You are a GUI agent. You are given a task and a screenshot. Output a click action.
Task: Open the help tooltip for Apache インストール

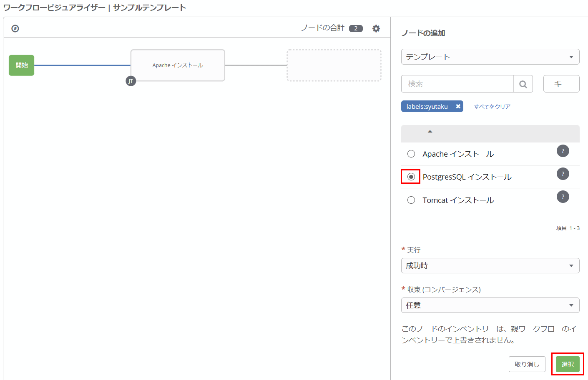563,151
